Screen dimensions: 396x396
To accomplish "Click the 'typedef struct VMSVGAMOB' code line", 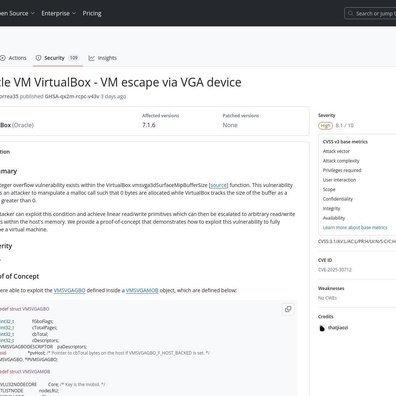I will click(25, 372).
